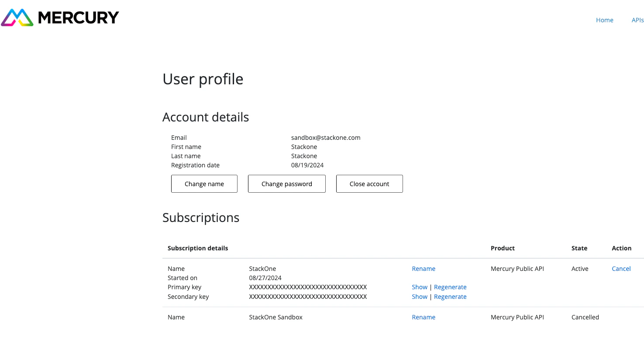Cancel the active Mercury Public API subscription
The height and width of the screenshot is (343, 644).
(x=621, y=268)
